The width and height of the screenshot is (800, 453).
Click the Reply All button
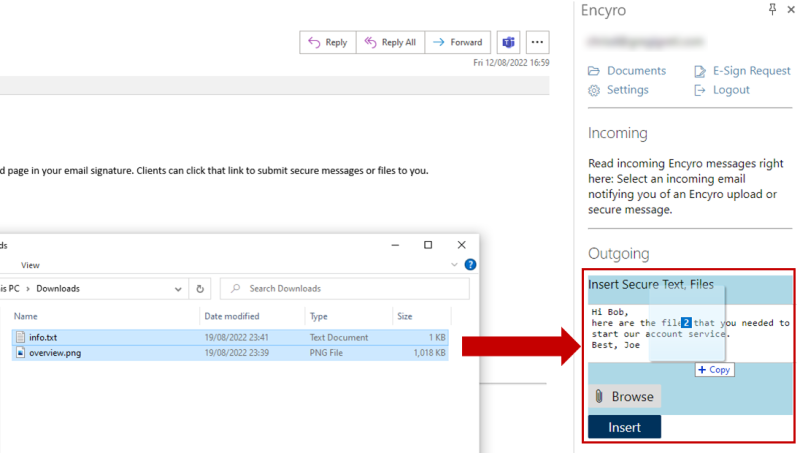tap(390, 42)
